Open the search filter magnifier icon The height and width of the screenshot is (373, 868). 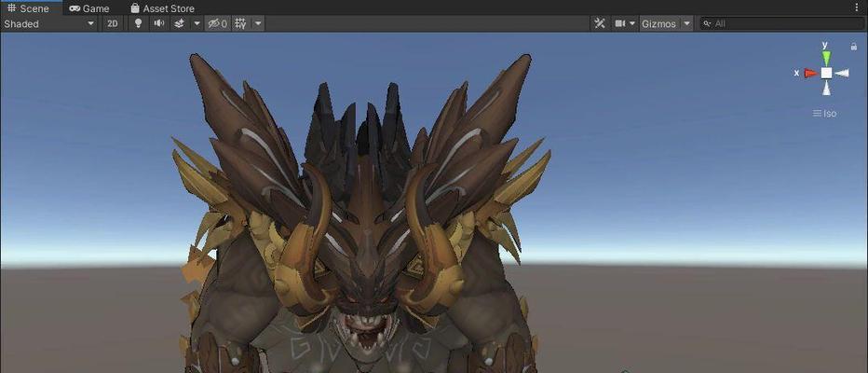(x=708, y=24)
